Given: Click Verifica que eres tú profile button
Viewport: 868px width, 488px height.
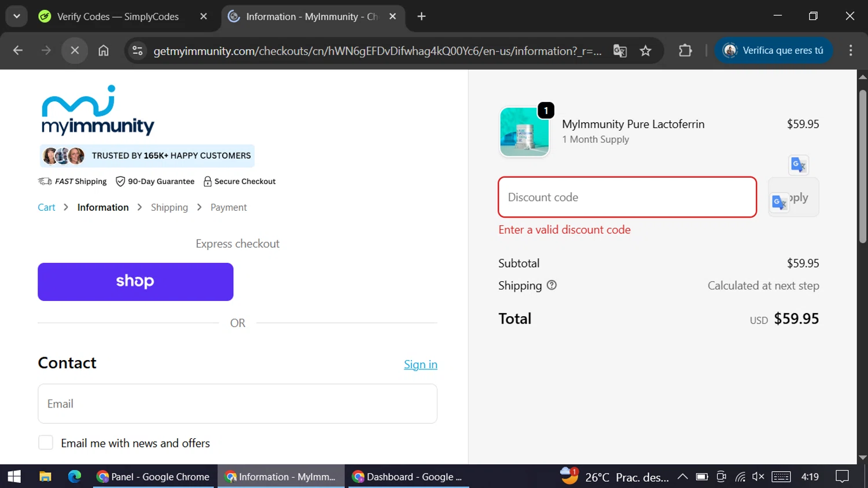Looking at the screenshot, I should (774, 50).
